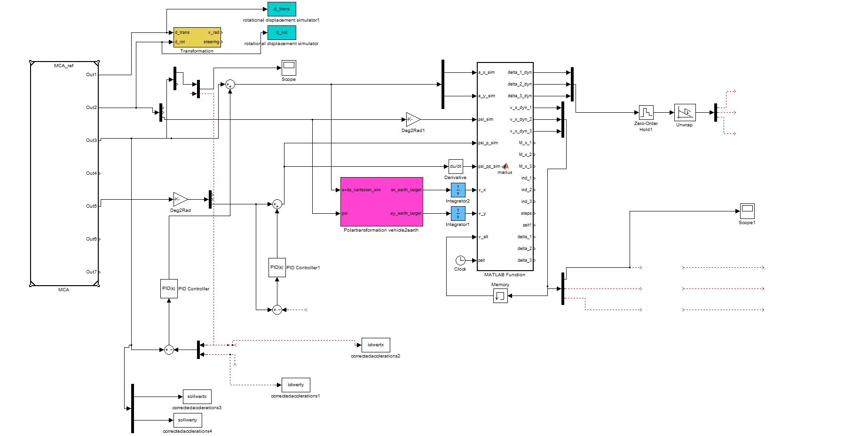Select the Zero-Order Hold1 block
The width and height of the screenshot is (868, 436).
tap(646, 112)
